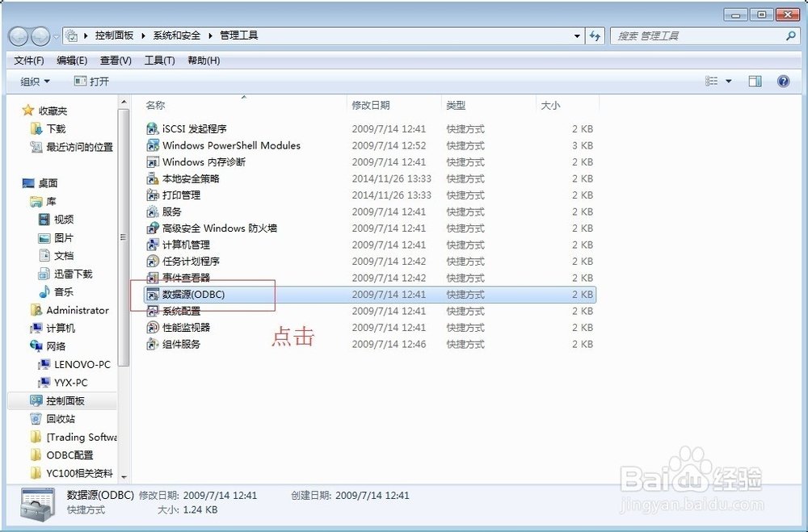This screenshot has height=532, width=808.
Task: Open the 查看(V) menu
Action: pyautogui.click(x=115, y=60)
